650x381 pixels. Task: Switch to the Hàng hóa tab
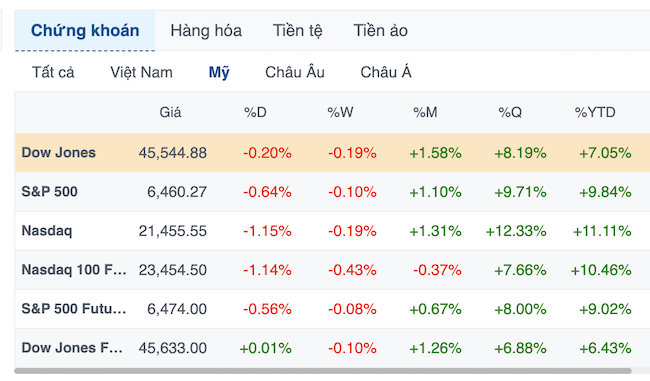(206, 31)
